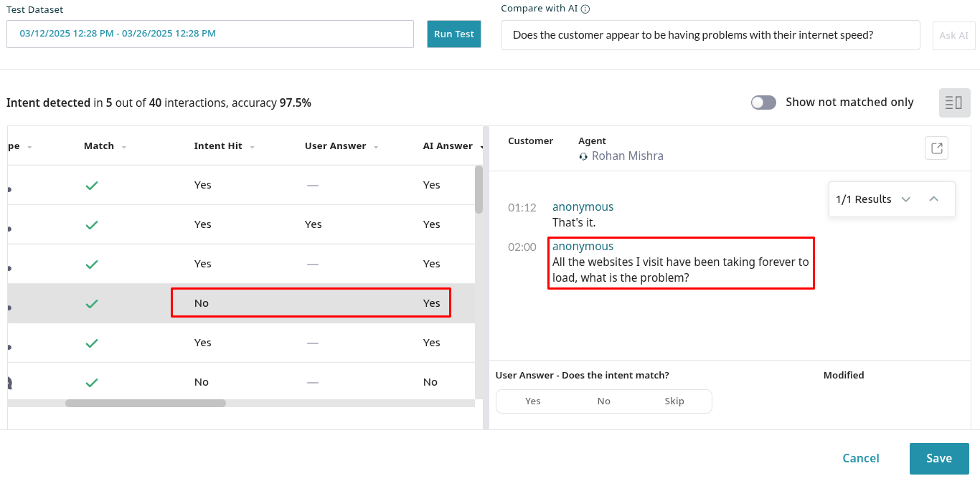Open the Match column sort dropdown
The width and height of the screenshot is (980, 481).
124,147
